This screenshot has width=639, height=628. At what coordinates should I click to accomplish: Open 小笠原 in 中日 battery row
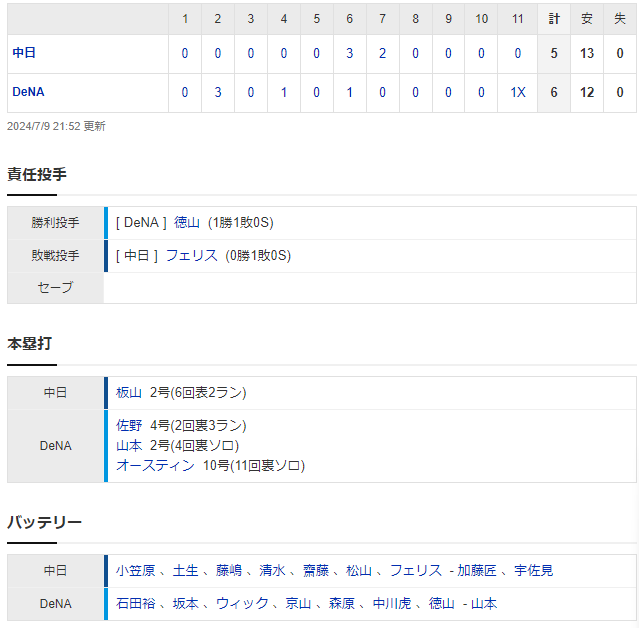click(x=135, y=571)
